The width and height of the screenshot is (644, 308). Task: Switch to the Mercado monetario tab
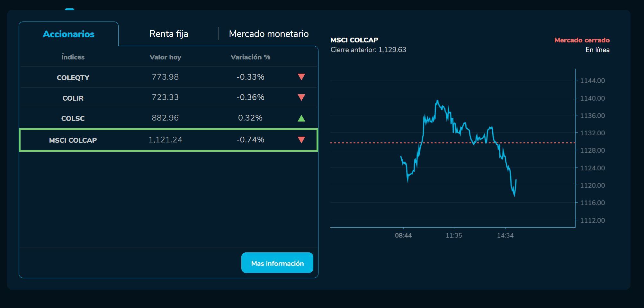point(269,33)
